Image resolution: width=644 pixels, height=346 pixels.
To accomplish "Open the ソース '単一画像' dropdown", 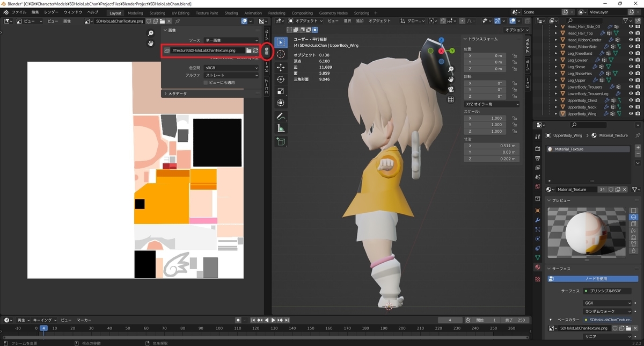I will pyautogui.click(x=231, y=40).
